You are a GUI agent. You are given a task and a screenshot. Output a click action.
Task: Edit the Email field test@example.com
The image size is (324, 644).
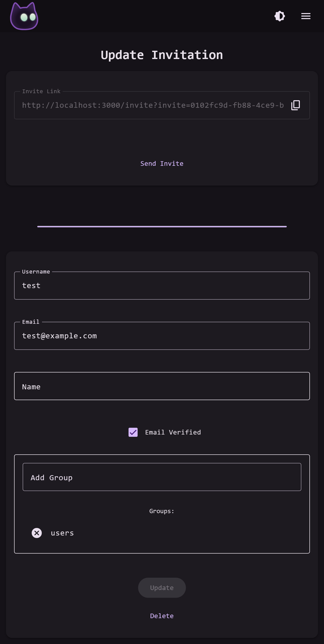[x=162, y=336]
